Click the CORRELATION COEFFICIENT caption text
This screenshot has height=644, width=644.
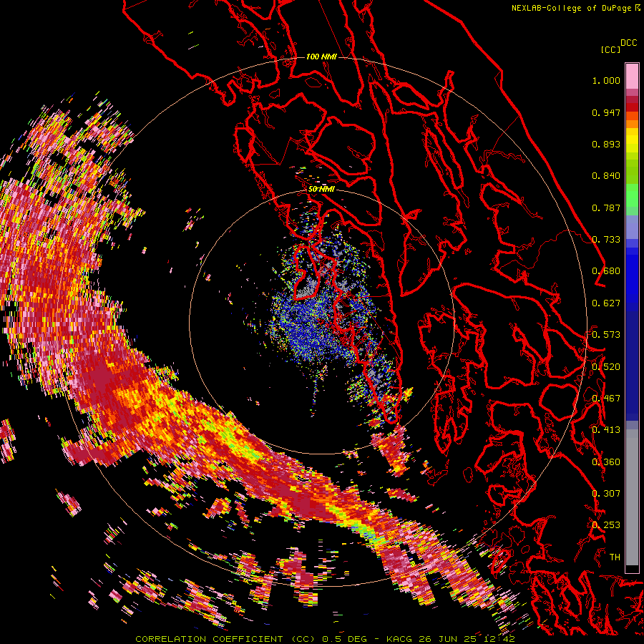[x=209, y=639]
